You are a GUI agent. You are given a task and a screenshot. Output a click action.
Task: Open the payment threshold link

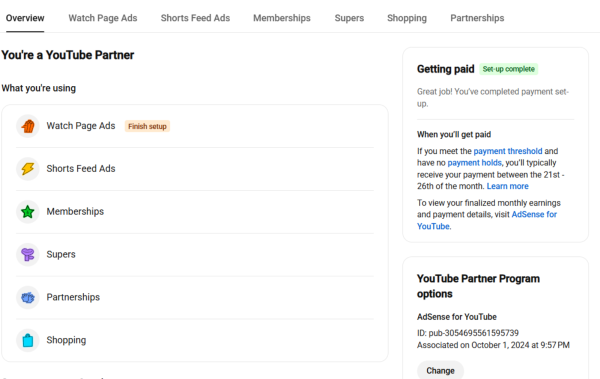click(508, 151)
